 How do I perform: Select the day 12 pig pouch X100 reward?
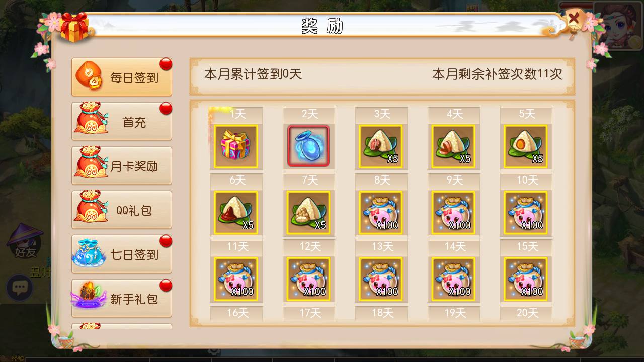coord(308,279)
